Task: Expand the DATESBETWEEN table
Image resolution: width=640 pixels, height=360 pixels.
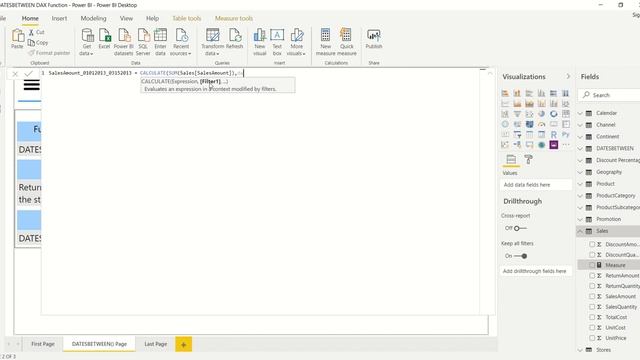Action: 580,149
